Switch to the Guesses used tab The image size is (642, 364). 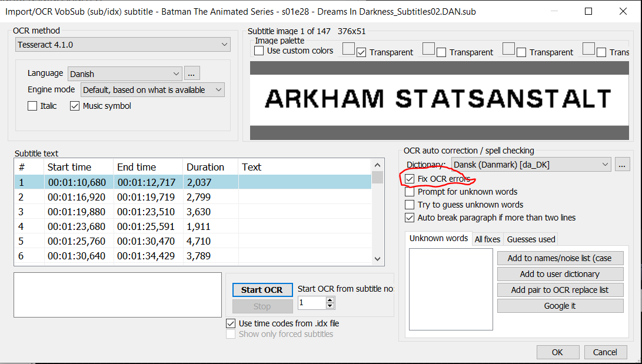tap(530, 239)
